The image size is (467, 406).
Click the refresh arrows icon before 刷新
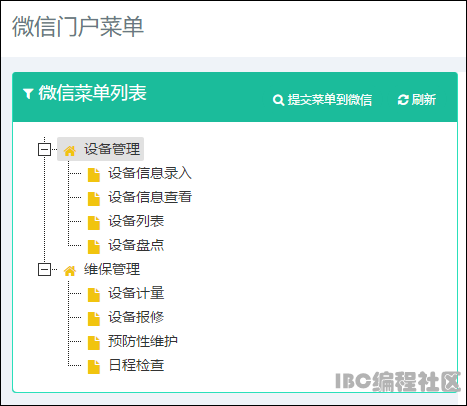coord(403,100)
